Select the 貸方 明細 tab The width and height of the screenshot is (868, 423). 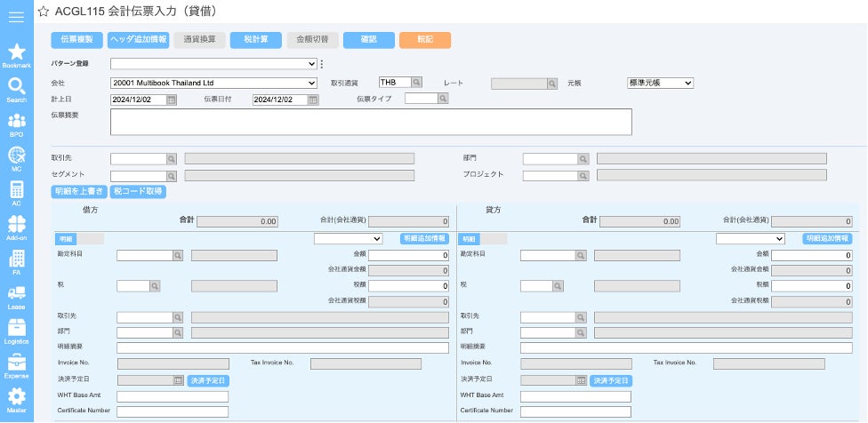(x=470, y=239)
